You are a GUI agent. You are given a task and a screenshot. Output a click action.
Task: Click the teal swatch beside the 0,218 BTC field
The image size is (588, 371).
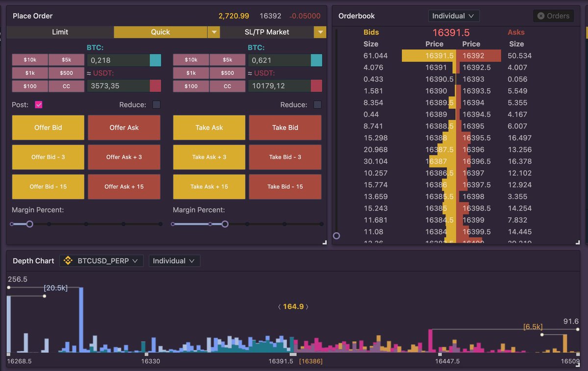point(155,60)
